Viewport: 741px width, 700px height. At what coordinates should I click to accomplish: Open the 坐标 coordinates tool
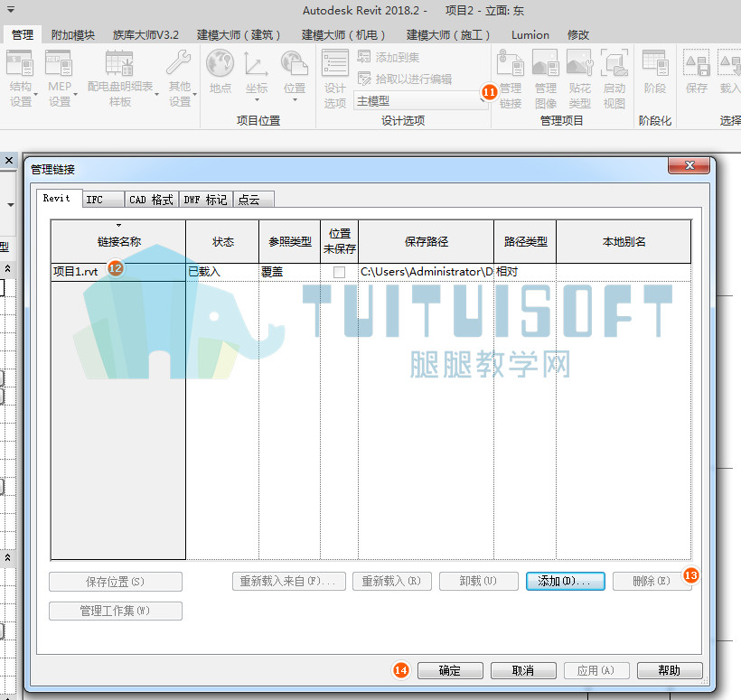pyautogui.click(x=257, y=76)
